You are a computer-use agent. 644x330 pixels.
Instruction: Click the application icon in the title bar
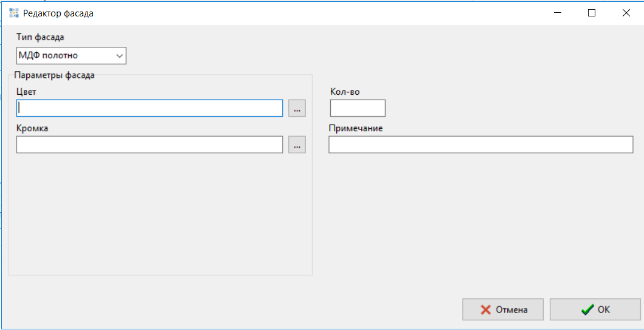pyautogui.click(x=14, y=13)
